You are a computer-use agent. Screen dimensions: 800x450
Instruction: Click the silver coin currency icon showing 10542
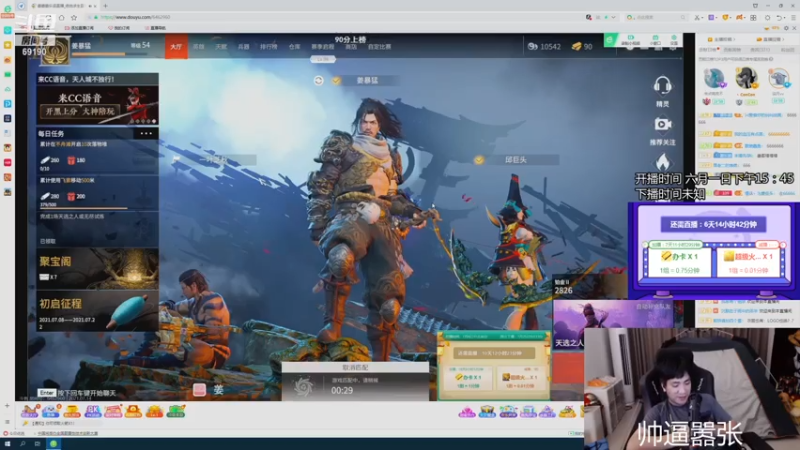[533, 46]
